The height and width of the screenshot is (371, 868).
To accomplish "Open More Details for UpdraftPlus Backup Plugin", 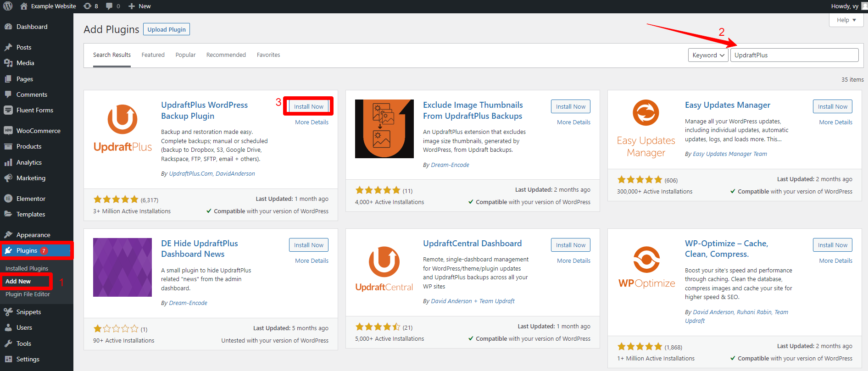I will click(x=312, y=122).
